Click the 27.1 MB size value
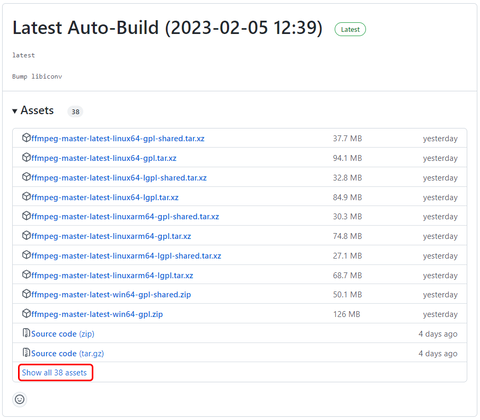 347,256
